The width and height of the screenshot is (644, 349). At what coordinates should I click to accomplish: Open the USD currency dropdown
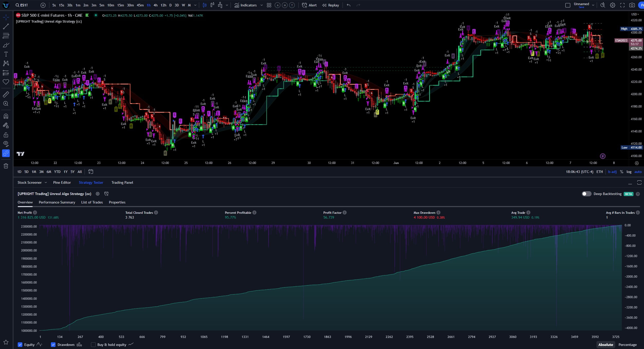pyautogui.click(x=635, y=14)
